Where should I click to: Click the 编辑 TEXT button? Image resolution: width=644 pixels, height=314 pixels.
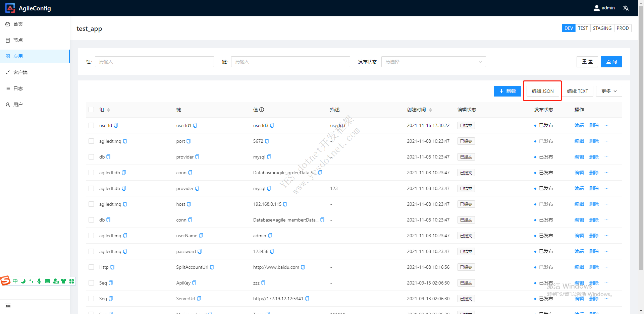click(x=578, y=91)
